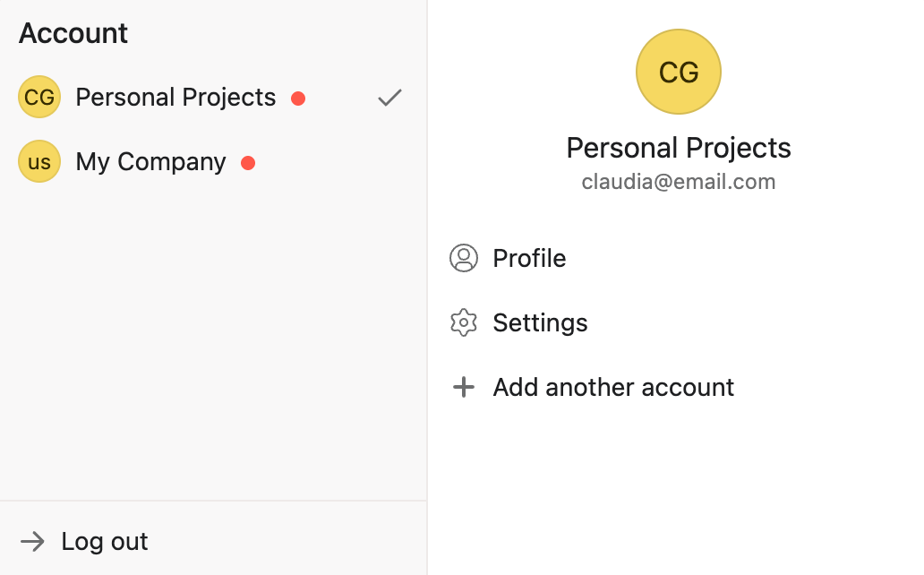Click the red dot next to Personal Projects
This screenshot has height=575, width=924.
pyautogui.click(x=298, y=99)
